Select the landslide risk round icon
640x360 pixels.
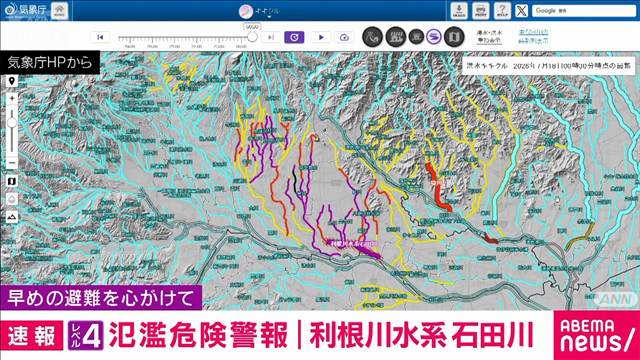[372, 37]
